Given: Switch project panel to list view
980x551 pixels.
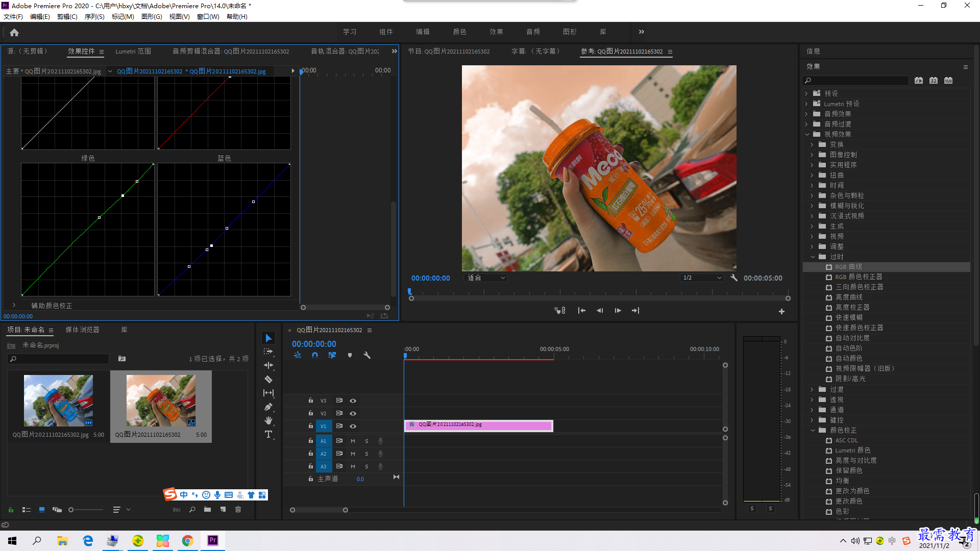Looking at the screenshot, I should coord(27,509).
